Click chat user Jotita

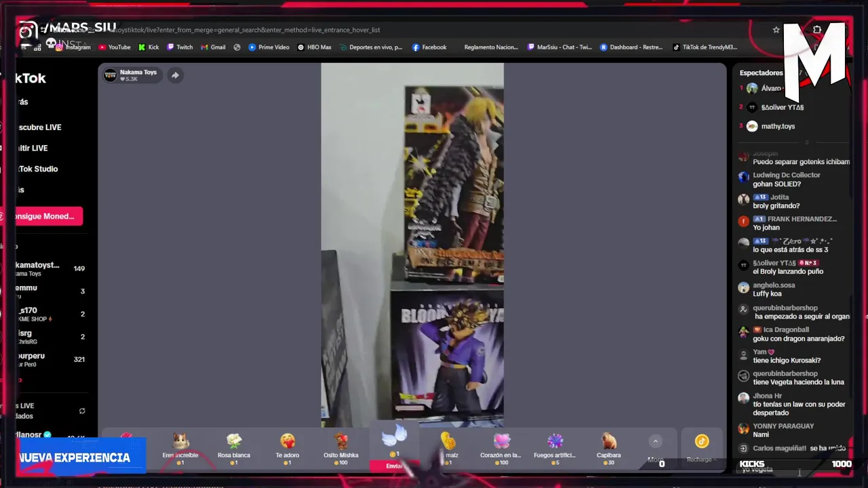pyautogui.click(x=779, y=197)
